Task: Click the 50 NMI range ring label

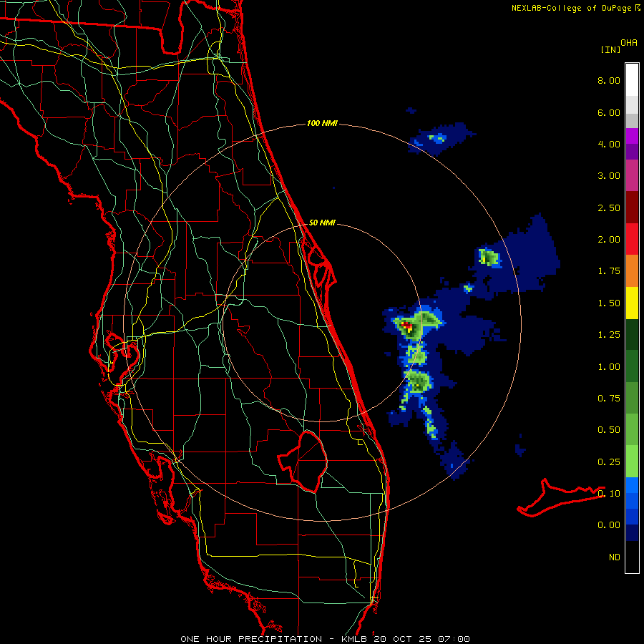Action: point(322,223)
